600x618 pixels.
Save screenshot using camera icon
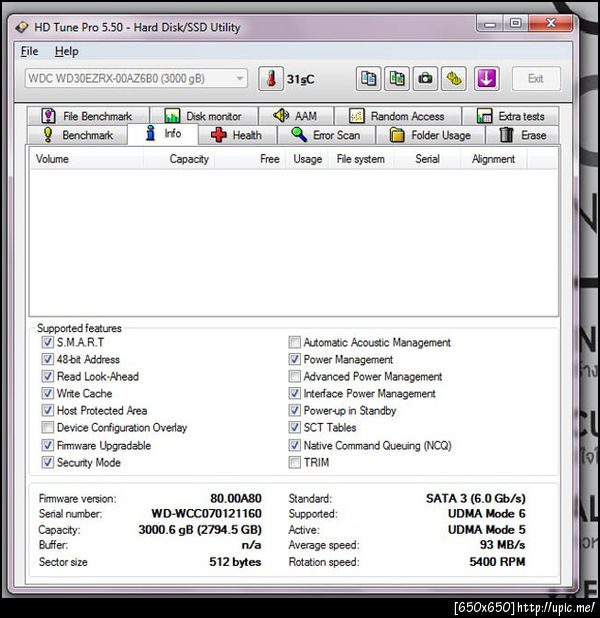[x=425, y=79]
